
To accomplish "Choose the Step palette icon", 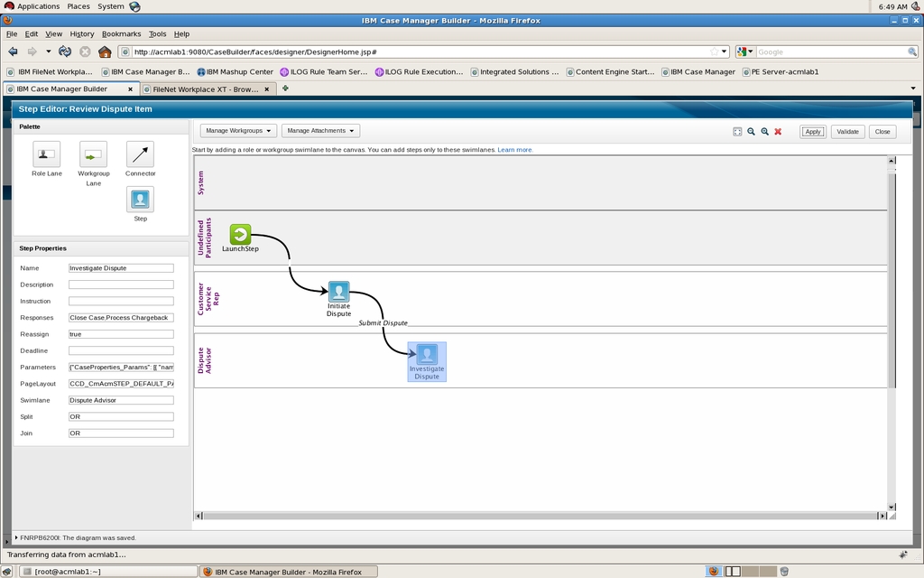I will tap(140, 200).
